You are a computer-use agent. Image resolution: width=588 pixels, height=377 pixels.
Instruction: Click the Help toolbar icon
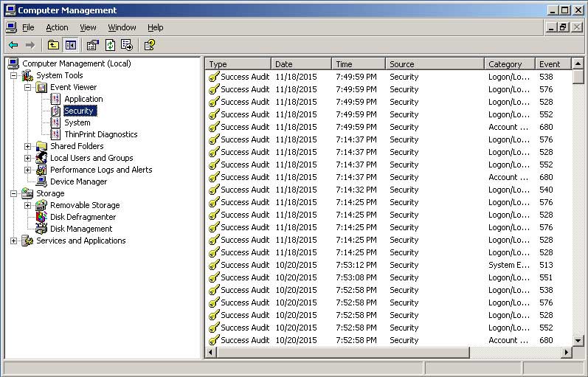tap(150, 46)
